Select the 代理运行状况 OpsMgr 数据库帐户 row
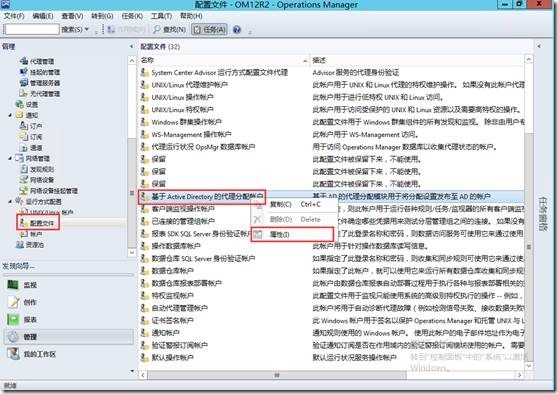This screenshot has width=558, height=394. coord(332,147)
